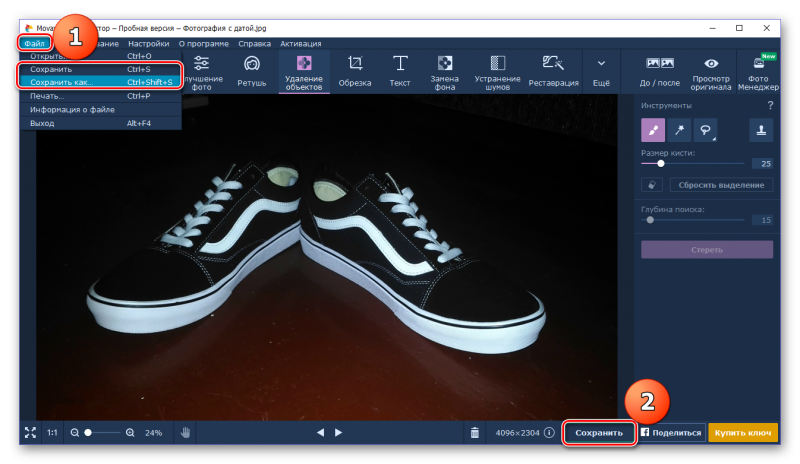
Task: Toggle До / после comparison view
Action: coord(660,71)
